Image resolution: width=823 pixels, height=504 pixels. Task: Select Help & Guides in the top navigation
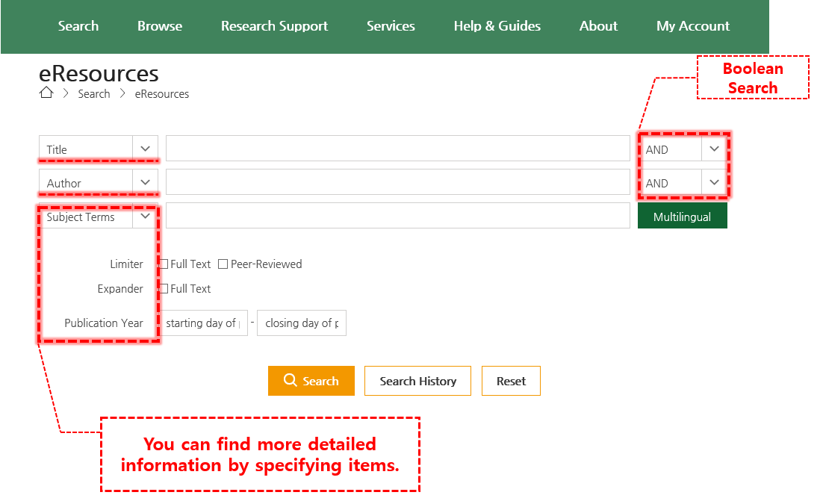(497, 26)
